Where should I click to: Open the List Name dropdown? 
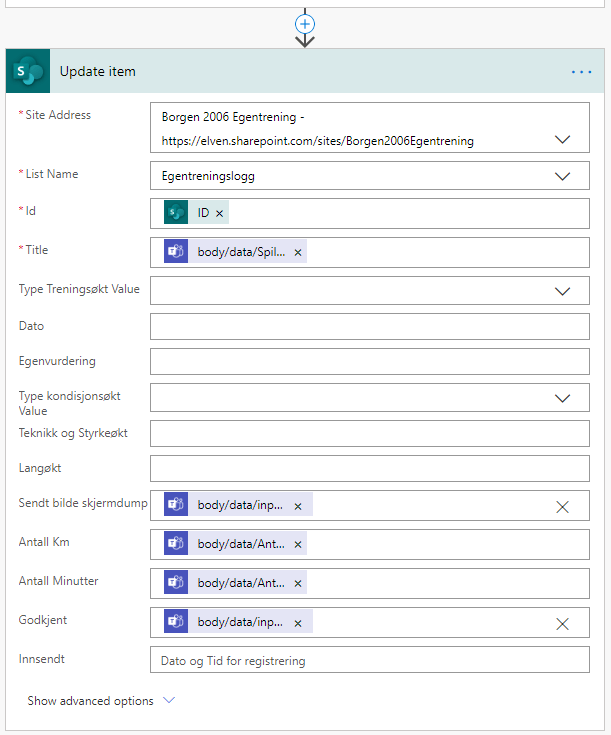point(562,176)
